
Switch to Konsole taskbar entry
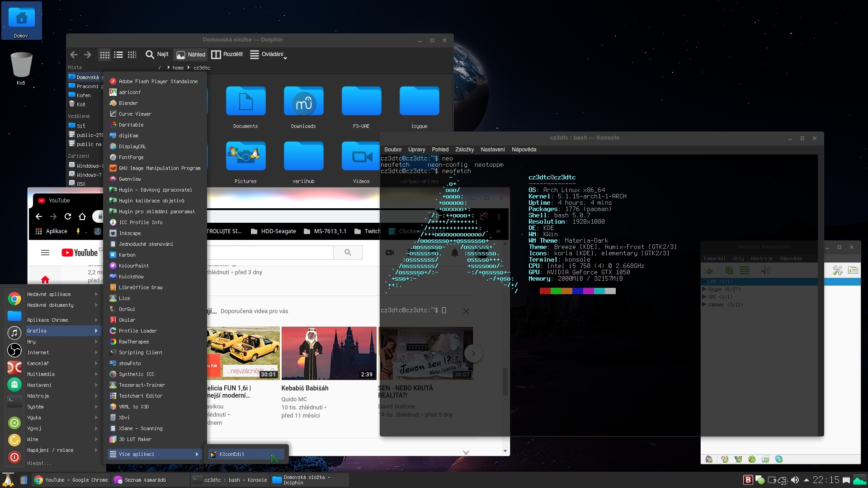pos(230,480)
